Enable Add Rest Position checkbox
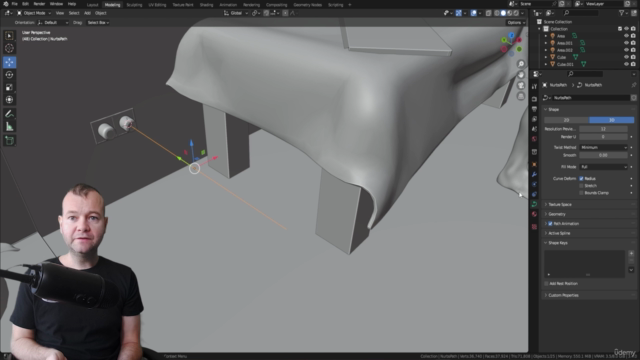 point(546,283)
